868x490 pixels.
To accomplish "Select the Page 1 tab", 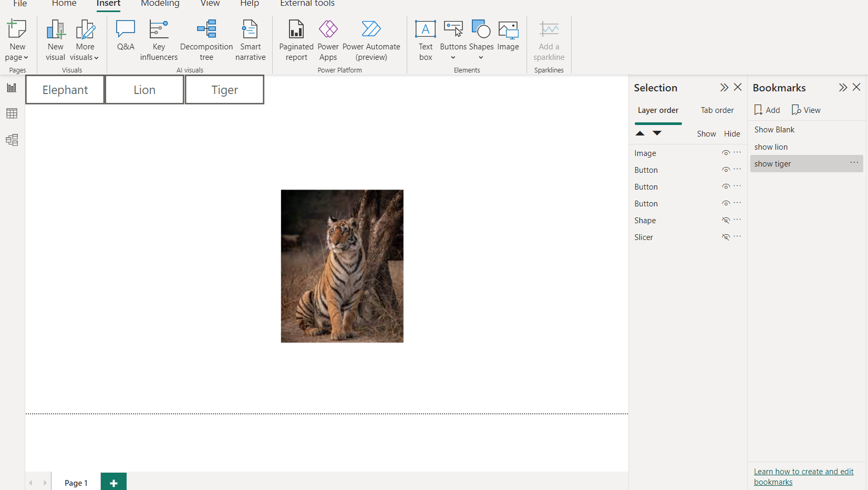I will tap(76, 483).
